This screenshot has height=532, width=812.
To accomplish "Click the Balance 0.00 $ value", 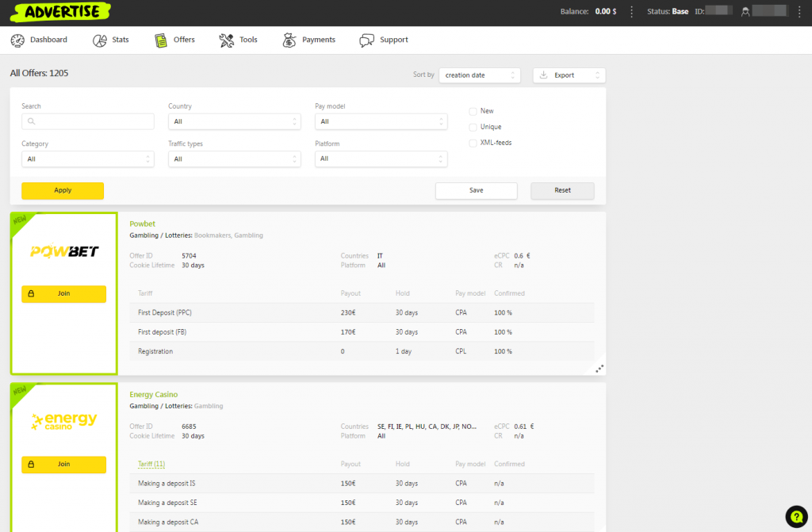I will click(x=605, y=11).
